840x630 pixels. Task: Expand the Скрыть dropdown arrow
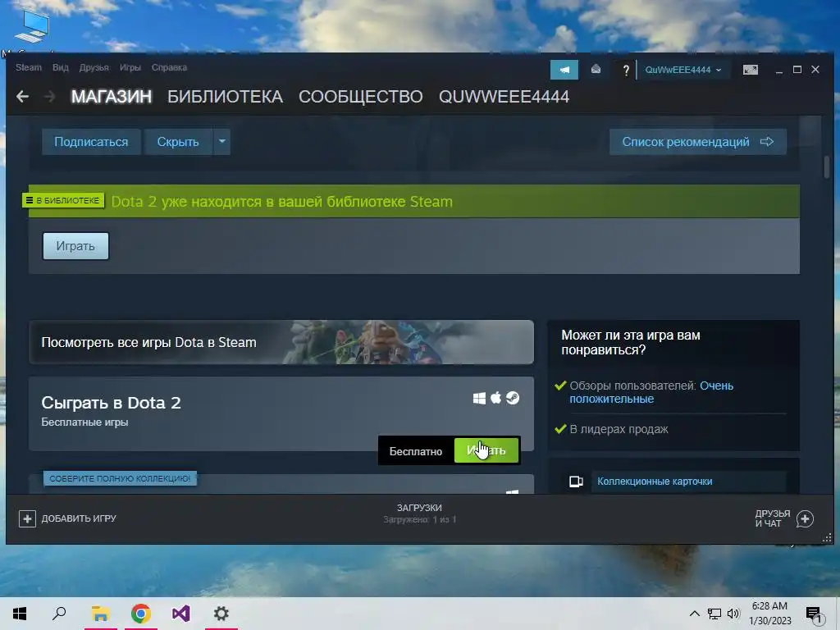(x=221, y=141)
